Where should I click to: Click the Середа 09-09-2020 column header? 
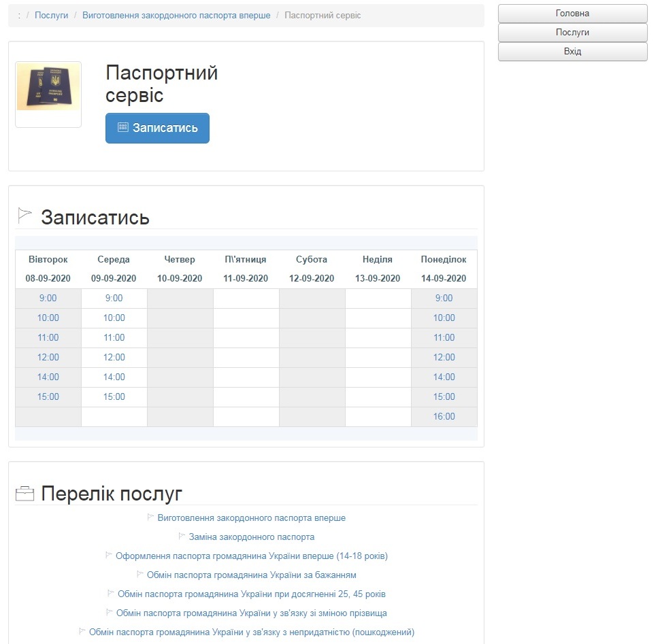pos(114,269)
